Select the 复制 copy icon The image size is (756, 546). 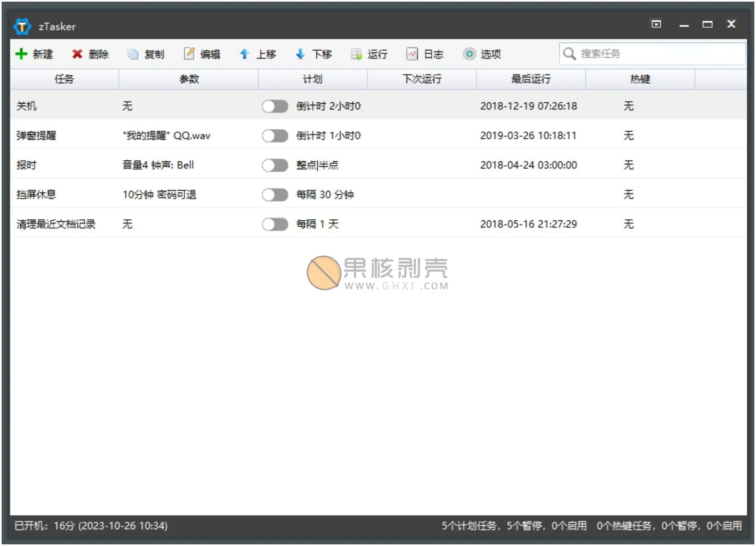(x=133, y=54)
